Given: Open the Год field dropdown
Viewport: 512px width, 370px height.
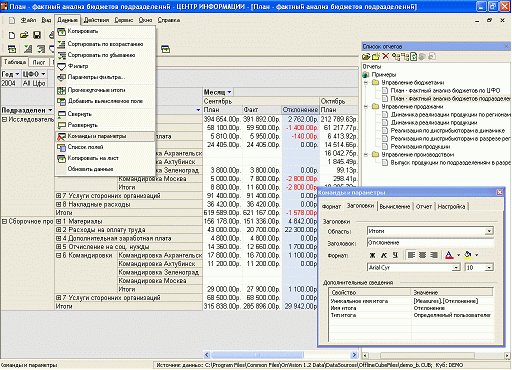Looking at the screenshot, I should click(17, 74).
